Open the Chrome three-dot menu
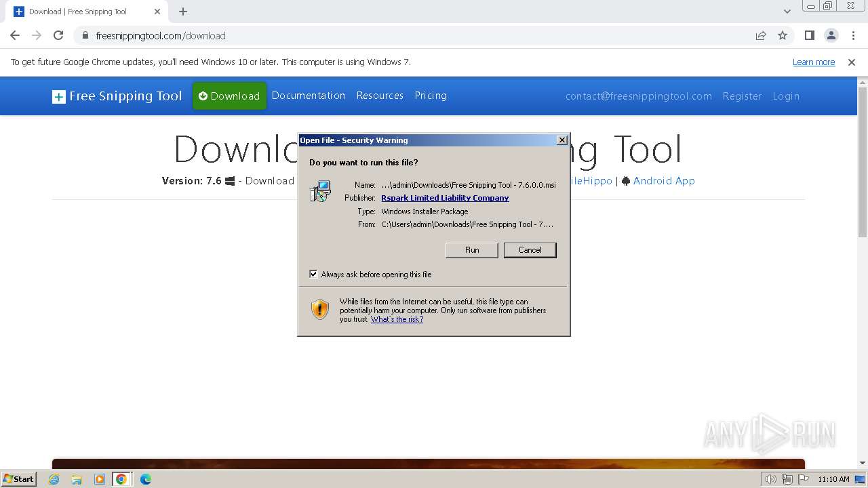868x488 pixels. click(852, 35)
